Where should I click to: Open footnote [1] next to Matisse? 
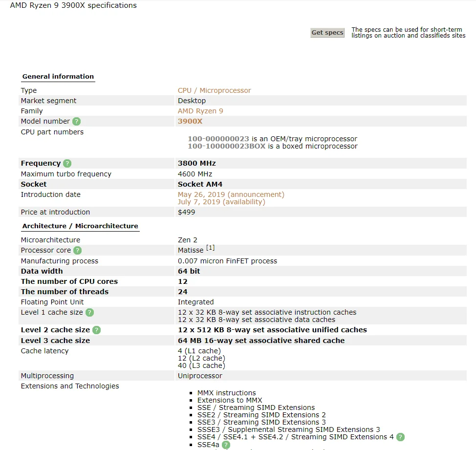(210, 248)
